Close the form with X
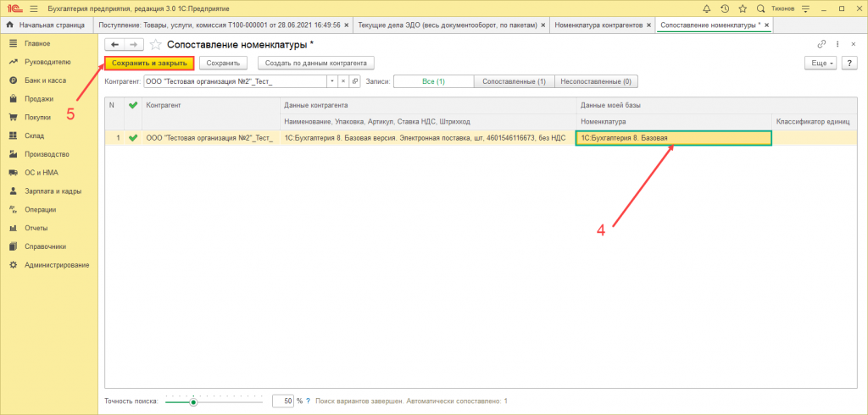This screenshot has height=415, width=868. pos(854,44)
